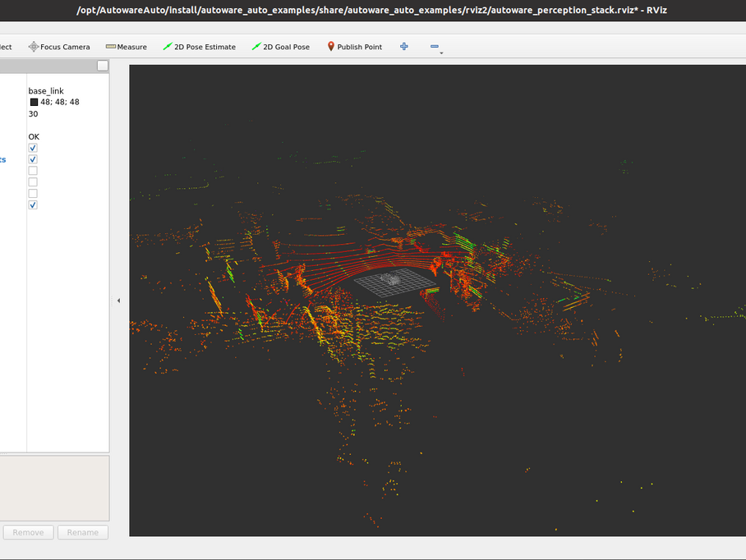
Task: Open the remove-tool dropdown arrow
Action: (x=440, y=51)
